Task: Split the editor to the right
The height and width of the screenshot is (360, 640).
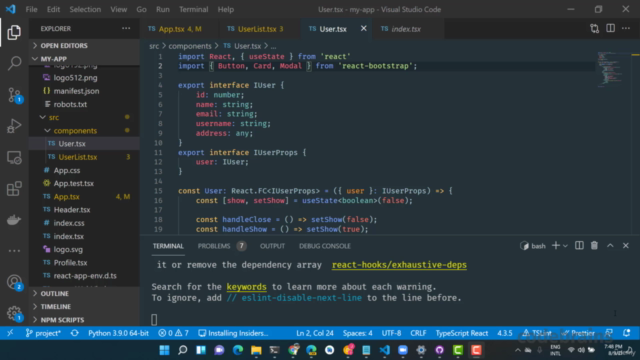Action: click(x=610, y=29)
